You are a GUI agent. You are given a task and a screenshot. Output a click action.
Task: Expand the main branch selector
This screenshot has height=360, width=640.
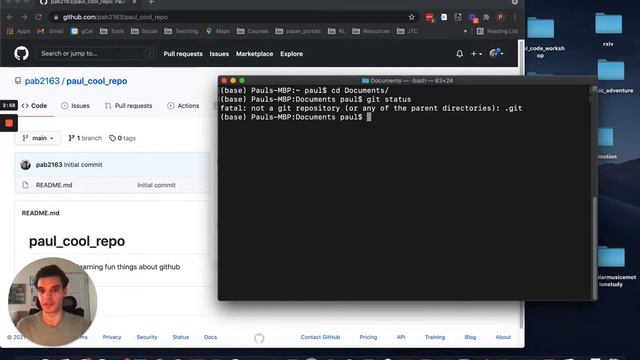[38, 138]
